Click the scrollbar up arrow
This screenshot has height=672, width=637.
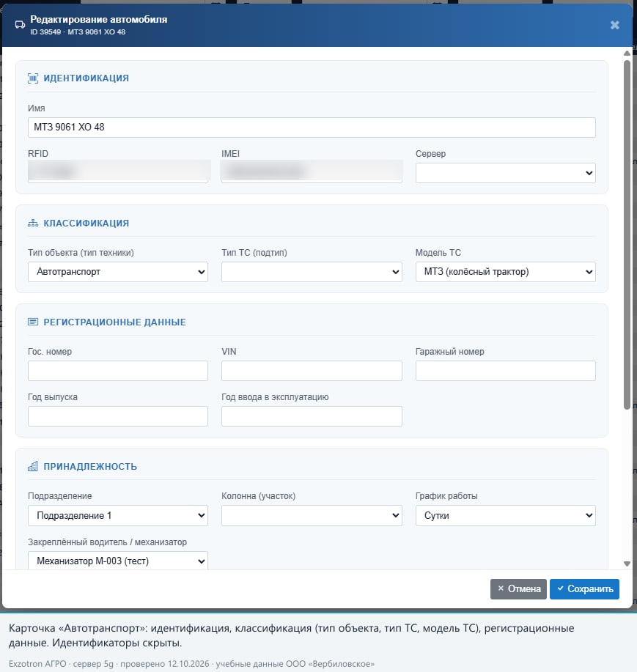pyautogui.click(x=627, y=53)
